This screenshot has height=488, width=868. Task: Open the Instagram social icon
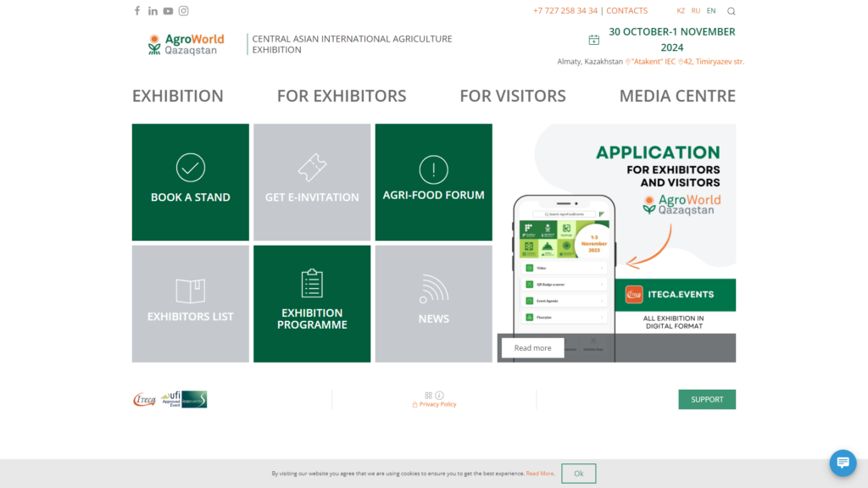point(184,10)
